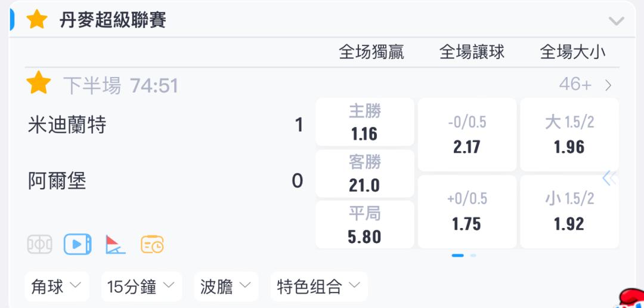The height and width of the screenshot is (308, 644).
Task: Toggle favorite star for 米迪蘭特 match
Action: [x=39, y=82]
